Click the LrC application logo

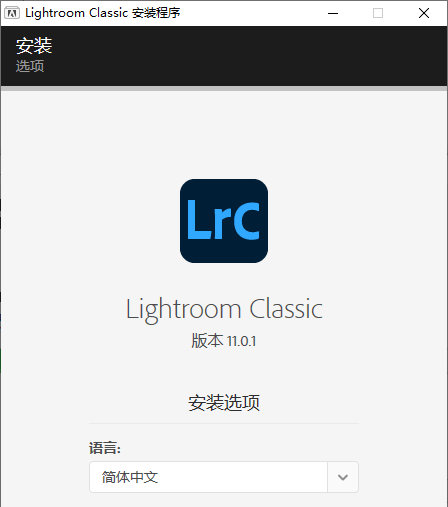224,221
